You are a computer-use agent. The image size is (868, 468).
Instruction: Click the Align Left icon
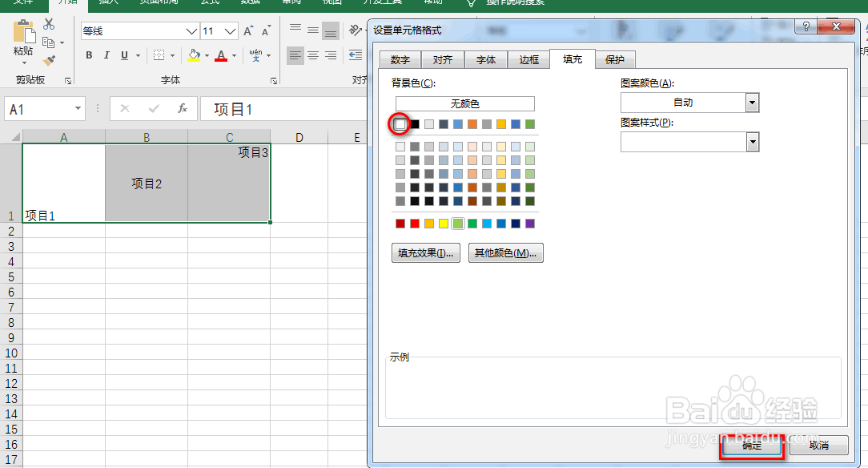[295, 54]
